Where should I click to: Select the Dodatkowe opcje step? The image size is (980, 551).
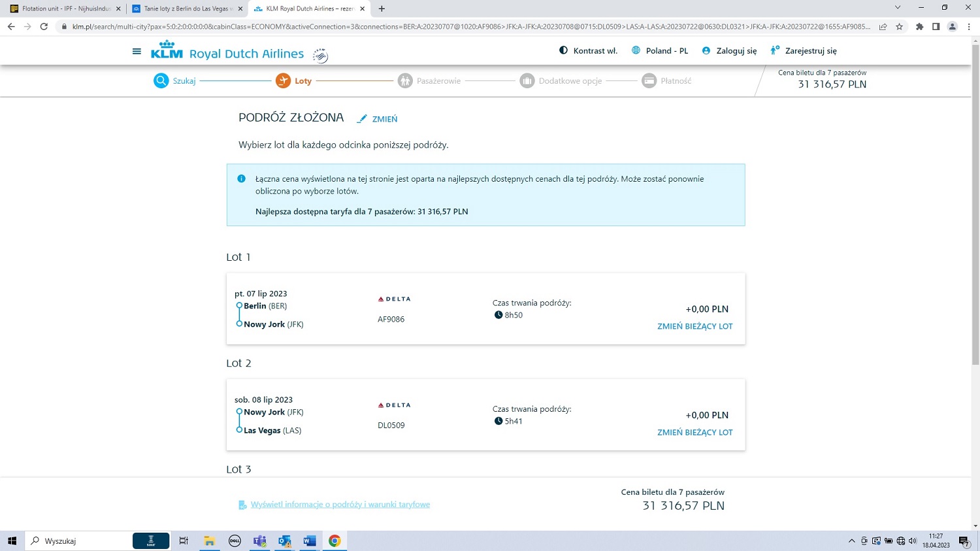pos(561,81)
